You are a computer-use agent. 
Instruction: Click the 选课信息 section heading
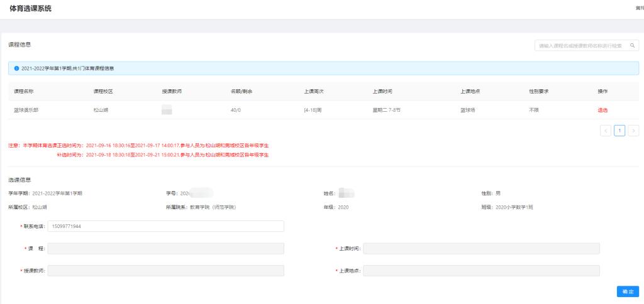point(19,180)
